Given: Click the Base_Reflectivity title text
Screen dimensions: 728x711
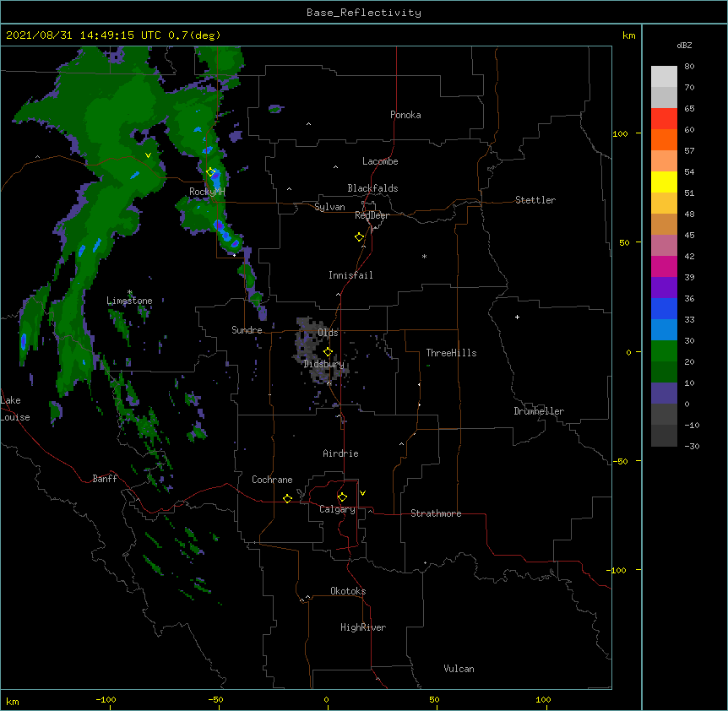Looking at the screenshot, I should pos(364,13).
